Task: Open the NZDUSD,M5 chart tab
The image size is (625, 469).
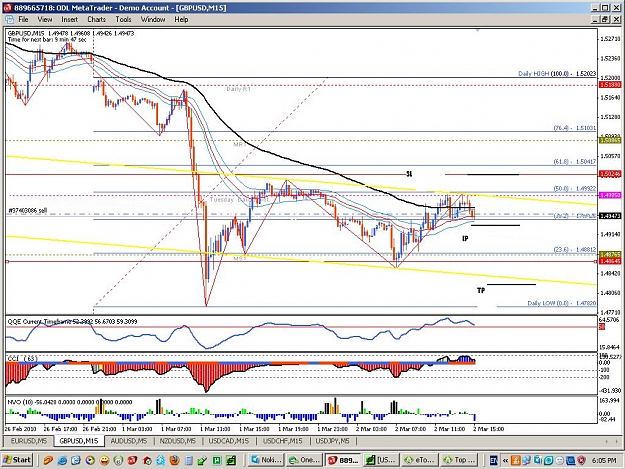Action: 178,441
